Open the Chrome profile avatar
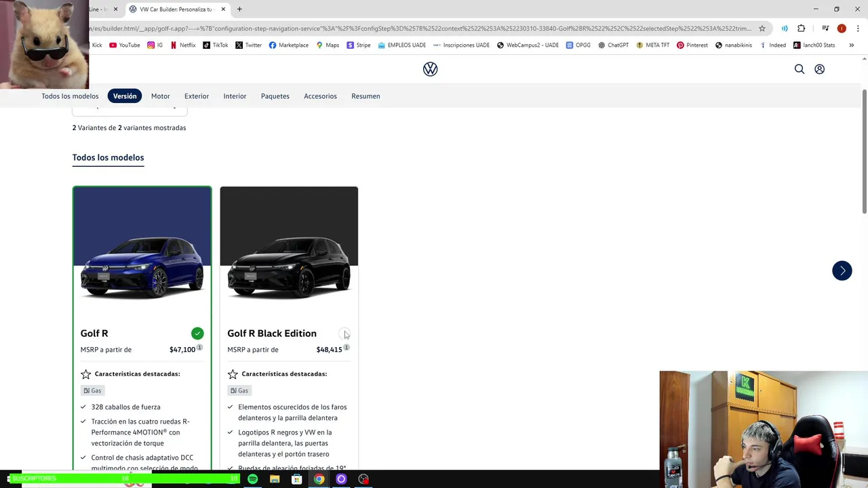The width and height of the screenshot is (868, 488). click(x=842, y=28)
